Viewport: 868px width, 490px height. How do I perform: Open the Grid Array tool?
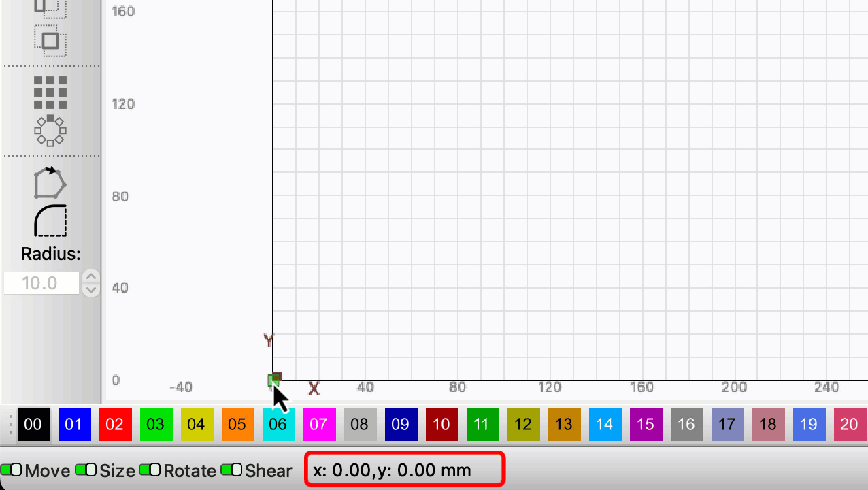[x=50, y=93]
